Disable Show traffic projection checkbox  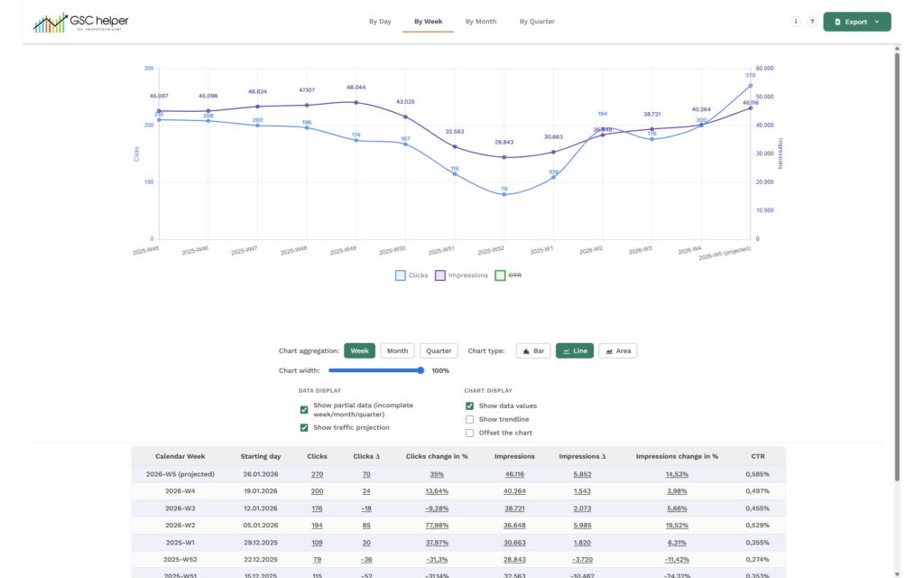coord(304,427)
